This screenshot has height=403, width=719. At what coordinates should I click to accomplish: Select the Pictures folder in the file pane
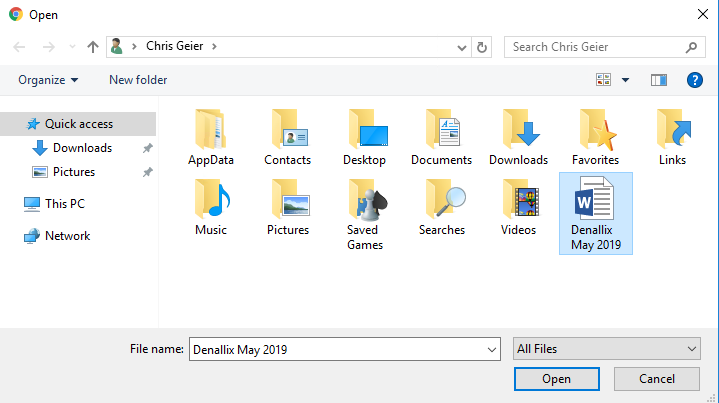288,207
